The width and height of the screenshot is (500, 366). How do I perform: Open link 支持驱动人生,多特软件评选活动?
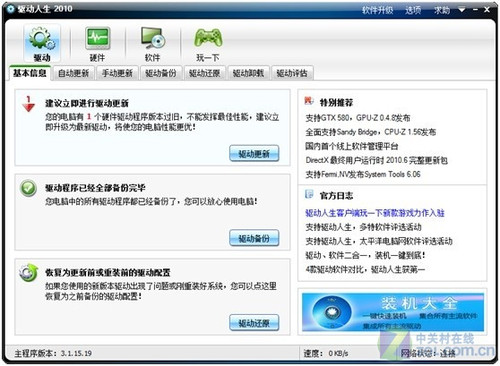[363, 227]
